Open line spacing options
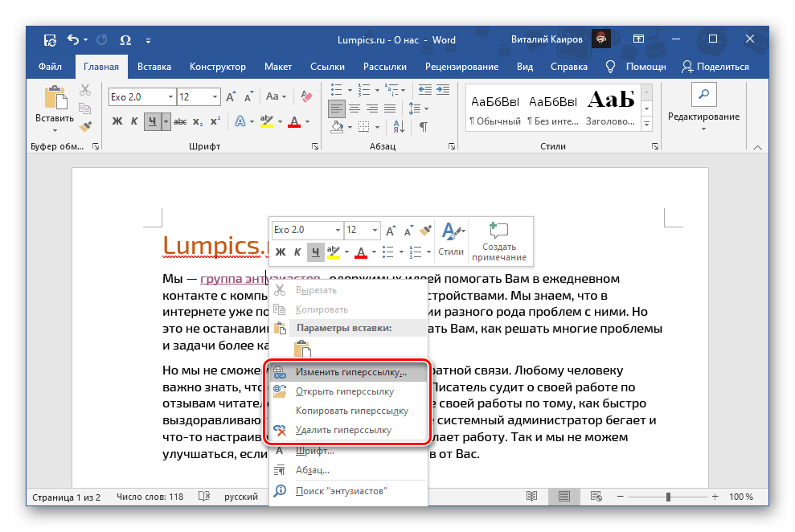The width and height of the screenshot is (795, 532). (x=418, y=108)
